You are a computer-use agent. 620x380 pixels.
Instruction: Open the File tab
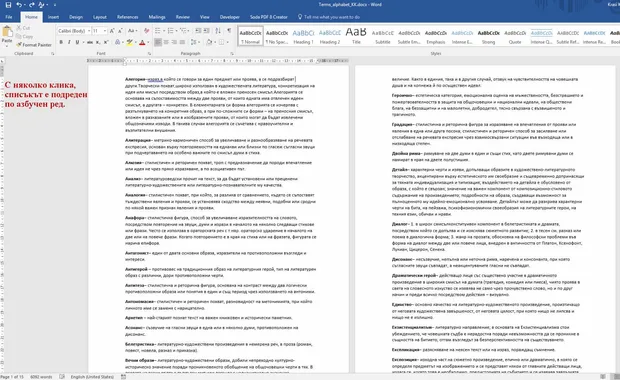coord(9,17)
